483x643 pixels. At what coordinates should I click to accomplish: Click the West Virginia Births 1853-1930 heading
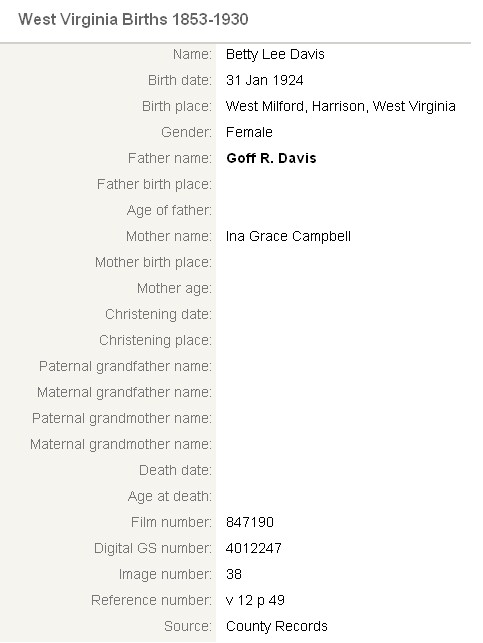[x=133, y=20]
